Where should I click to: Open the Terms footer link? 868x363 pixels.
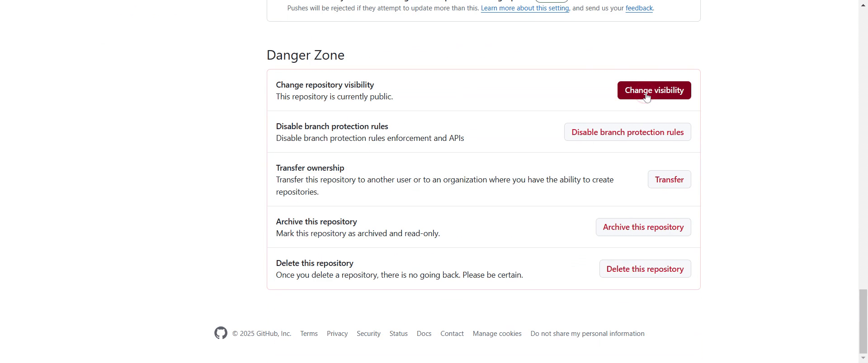309,334
